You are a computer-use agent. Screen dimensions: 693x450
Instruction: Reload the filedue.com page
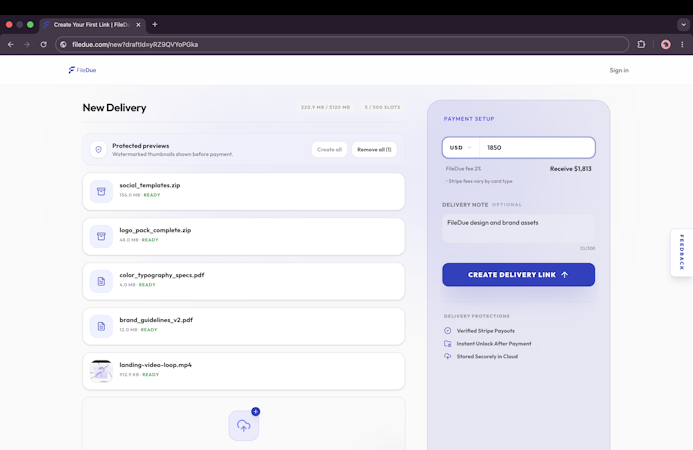click(x=43, y=44)
